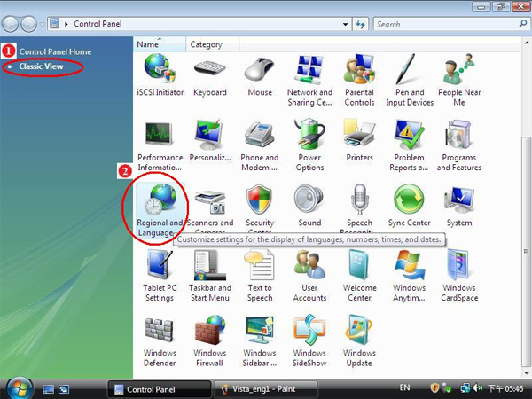
Task: Click the vertical scrollbar thumb
Action: (526, 251)
